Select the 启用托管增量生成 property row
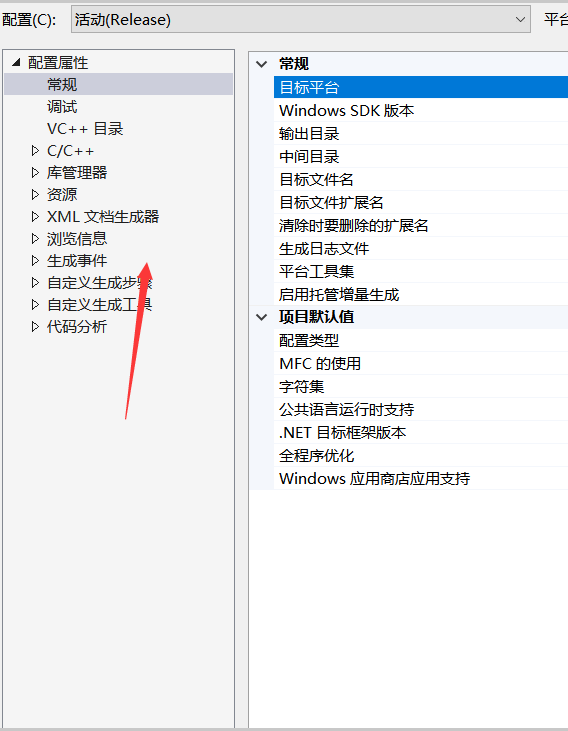The width and height of the screenshot is (568, 731). (x=421, y=295)
